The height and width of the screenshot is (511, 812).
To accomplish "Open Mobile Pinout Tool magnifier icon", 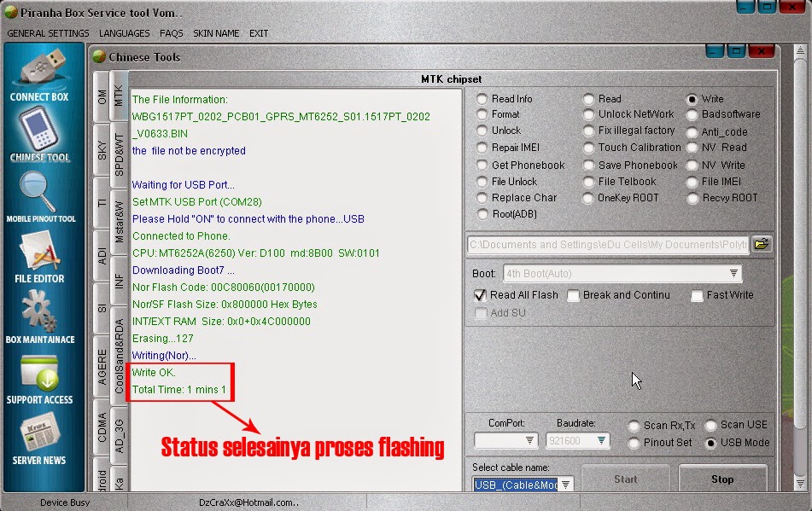I will [x=38, y=191].
